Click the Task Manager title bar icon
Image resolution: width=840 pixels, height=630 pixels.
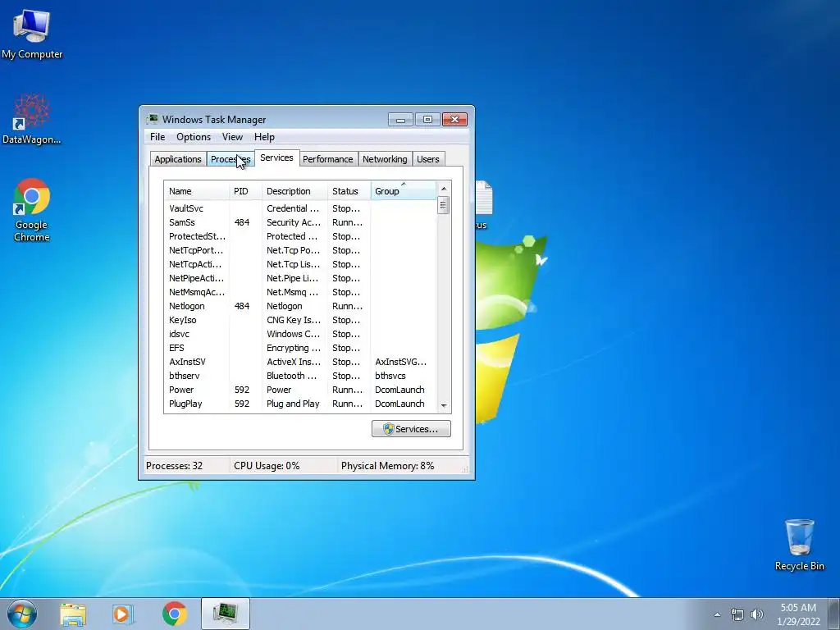153,119
